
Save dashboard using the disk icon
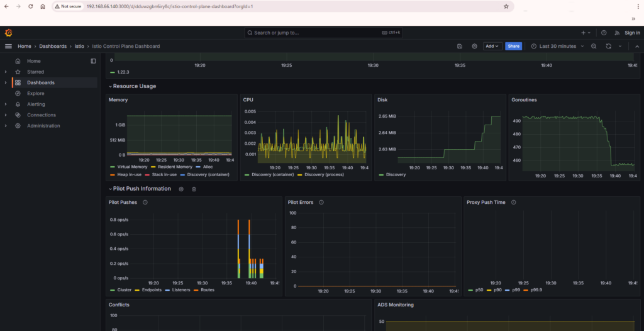tap(460, 47)
